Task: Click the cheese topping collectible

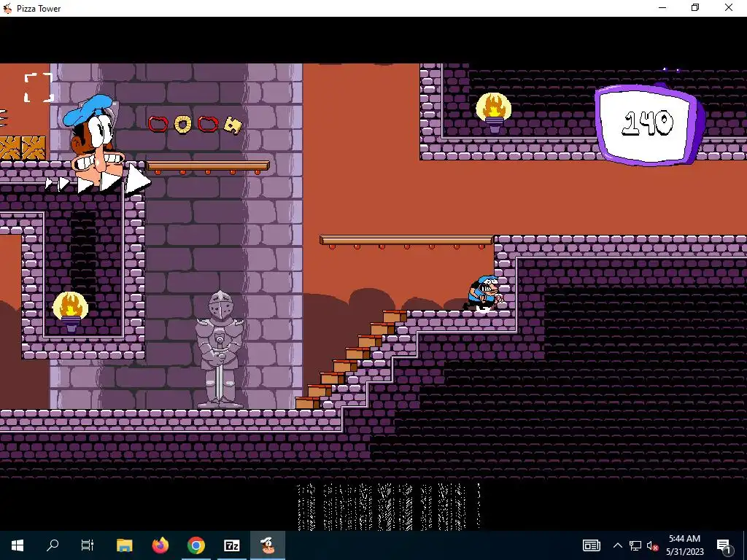Action: (x=233, y=125)
